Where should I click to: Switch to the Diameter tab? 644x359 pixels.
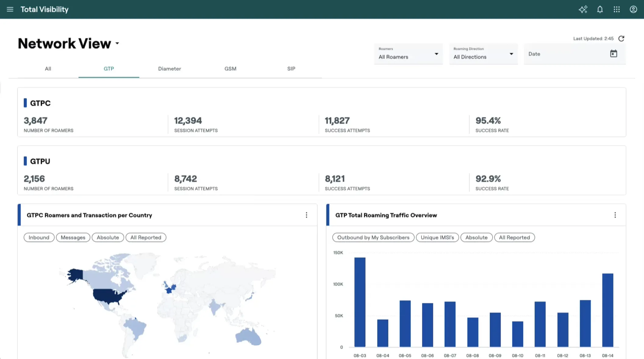[x=170, y=69]
